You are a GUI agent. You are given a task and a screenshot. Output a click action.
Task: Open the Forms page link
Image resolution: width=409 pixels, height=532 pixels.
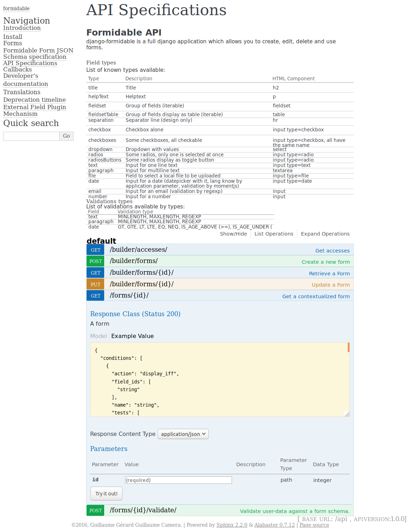point(13,43)
